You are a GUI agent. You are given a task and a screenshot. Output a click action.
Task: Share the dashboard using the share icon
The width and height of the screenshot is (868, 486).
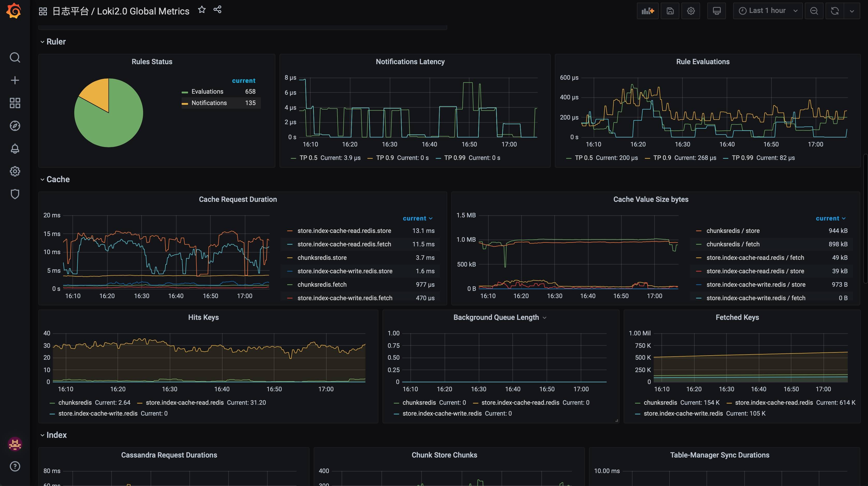point(217,10)
